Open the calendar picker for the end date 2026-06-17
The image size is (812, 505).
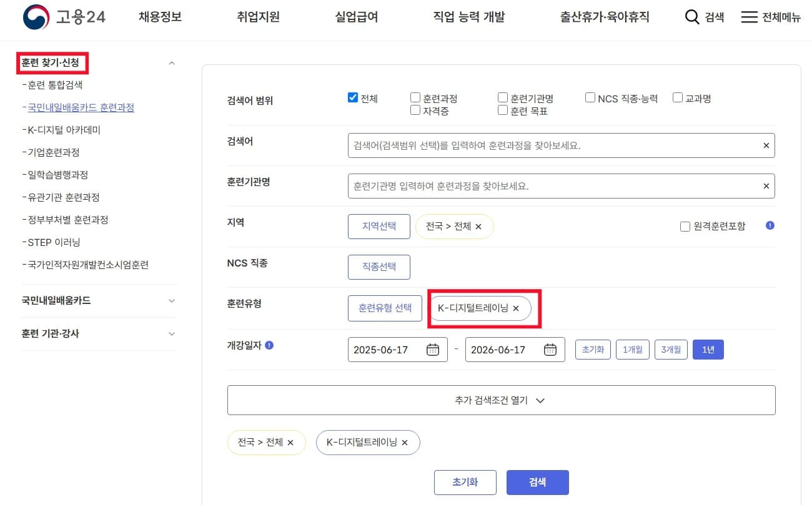tap(550, 350)
